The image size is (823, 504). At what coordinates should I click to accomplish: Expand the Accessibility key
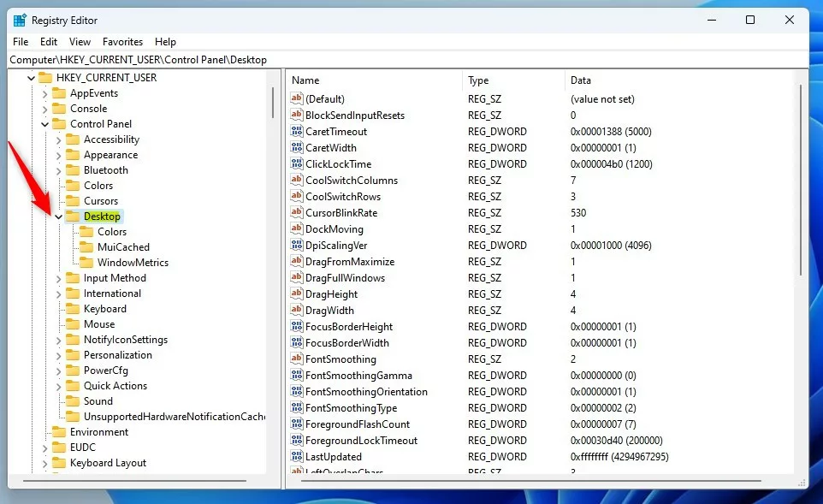[x=58, y=140]
